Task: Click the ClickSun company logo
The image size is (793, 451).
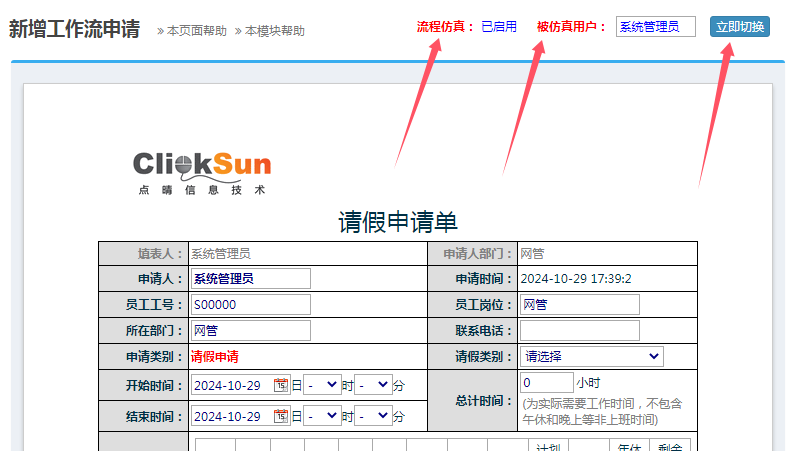Action: [201, 172]
